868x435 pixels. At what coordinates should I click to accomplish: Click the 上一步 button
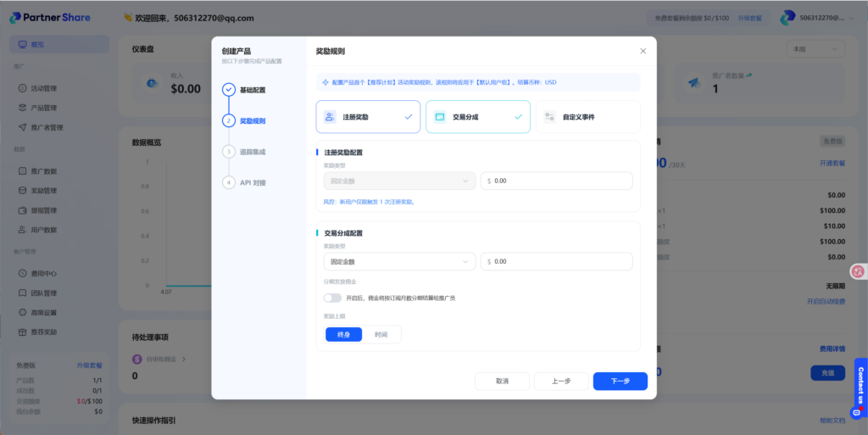[x=560, y=382]
